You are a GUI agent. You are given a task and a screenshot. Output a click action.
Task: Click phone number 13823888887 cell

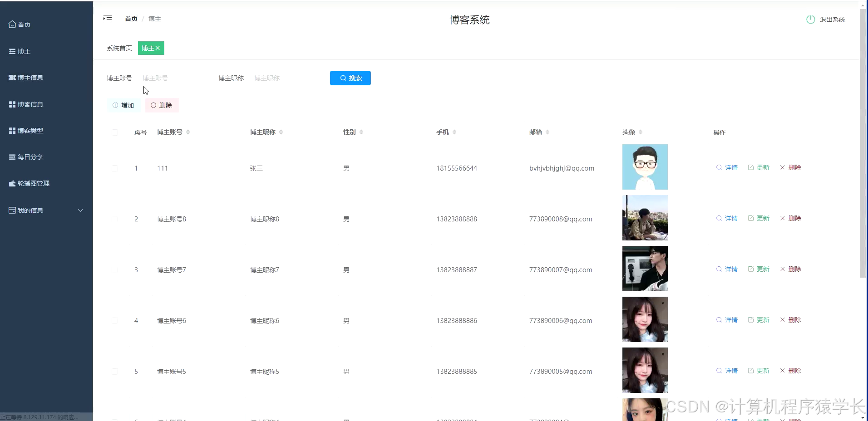pos(457,270)
